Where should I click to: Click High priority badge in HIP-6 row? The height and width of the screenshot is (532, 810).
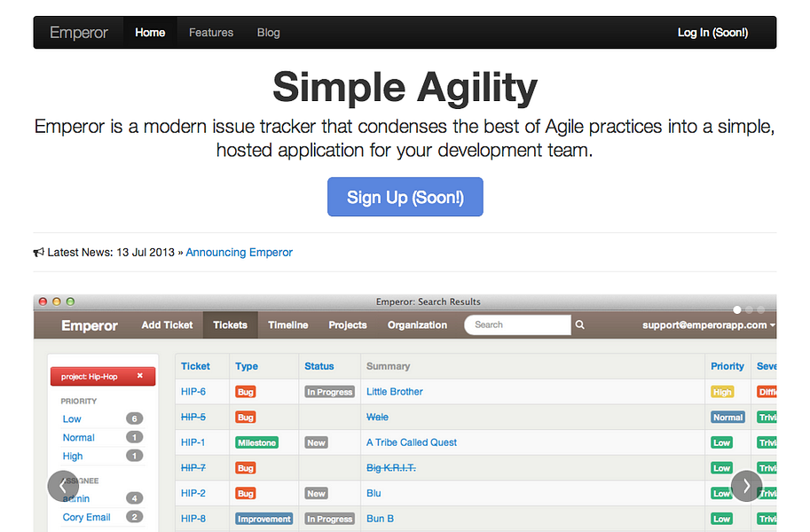pyautogui.click(x=722, y=392)
